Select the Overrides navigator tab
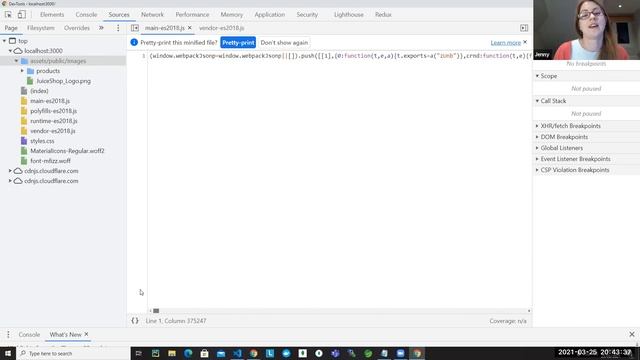 tap(77, 28)
